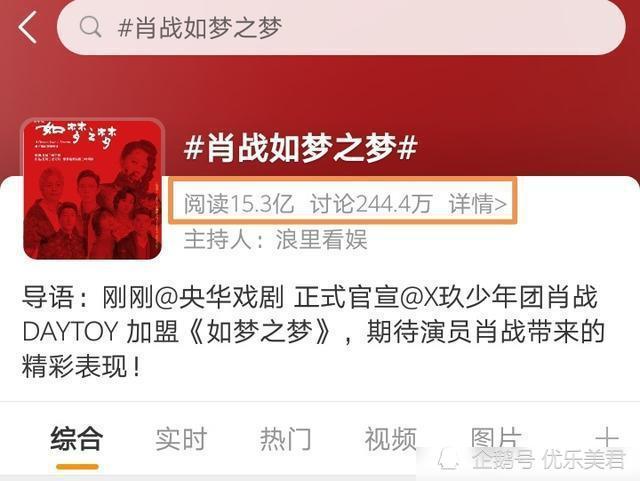Select the 综合 tab
This screenshot has height=481, width=640.
coord(77,439)
